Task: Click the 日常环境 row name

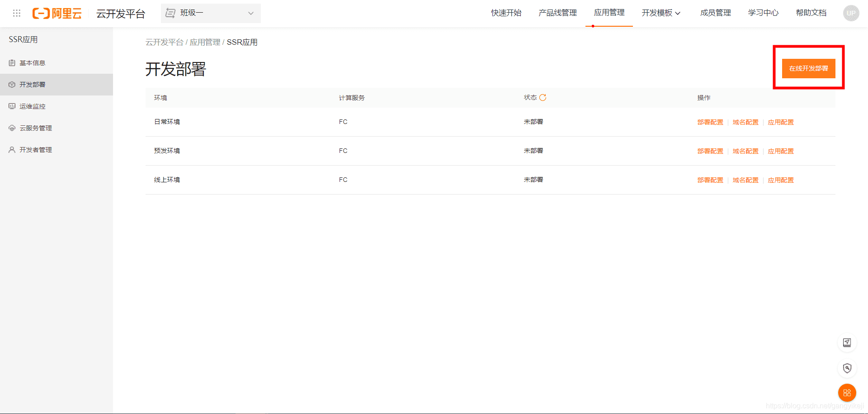Action: [x=167, y=122]
